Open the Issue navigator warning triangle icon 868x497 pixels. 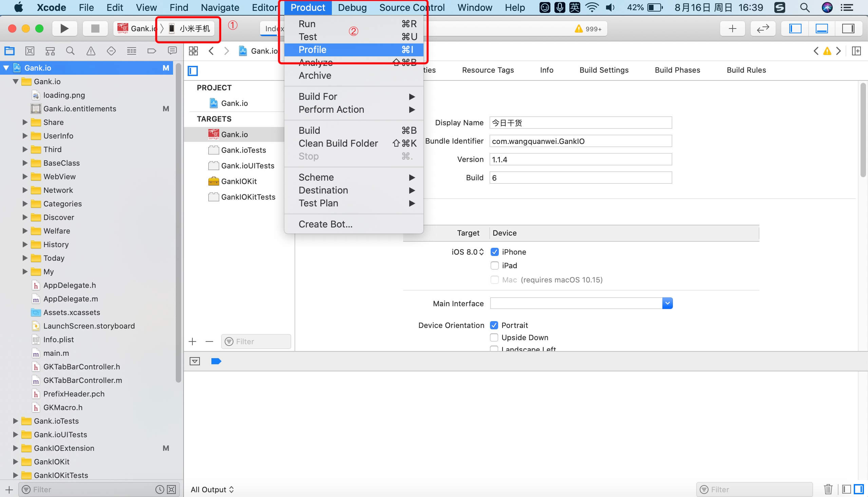tap(91, 51)
